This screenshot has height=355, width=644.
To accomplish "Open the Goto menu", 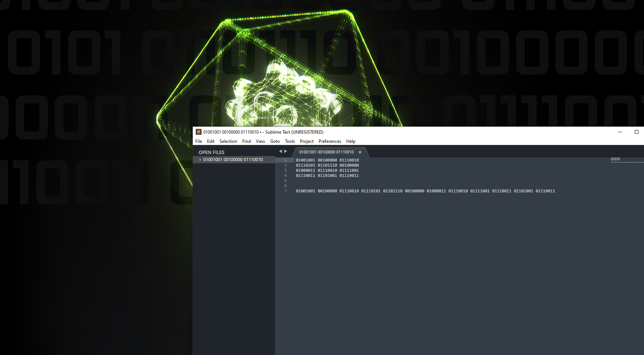I will (x=275, y=141).
